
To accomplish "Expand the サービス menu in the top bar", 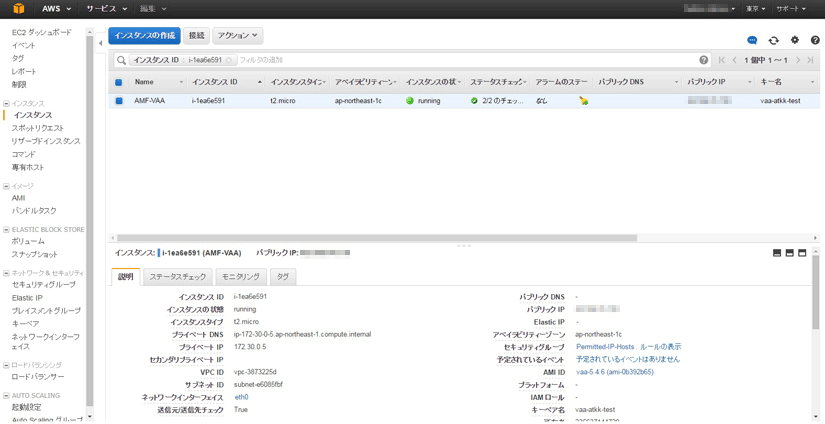I will 105,9.
